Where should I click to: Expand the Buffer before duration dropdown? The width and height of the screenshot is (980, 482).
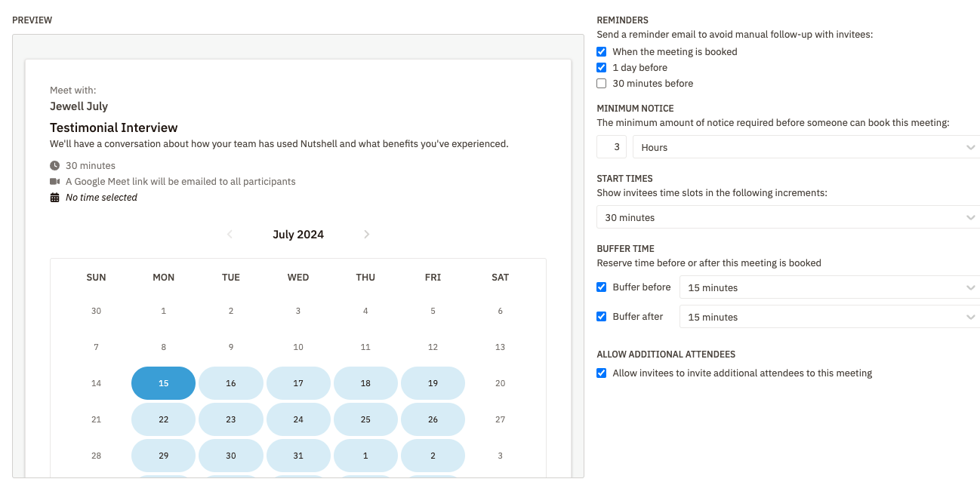pyautogui.click(x=829, y=288)
